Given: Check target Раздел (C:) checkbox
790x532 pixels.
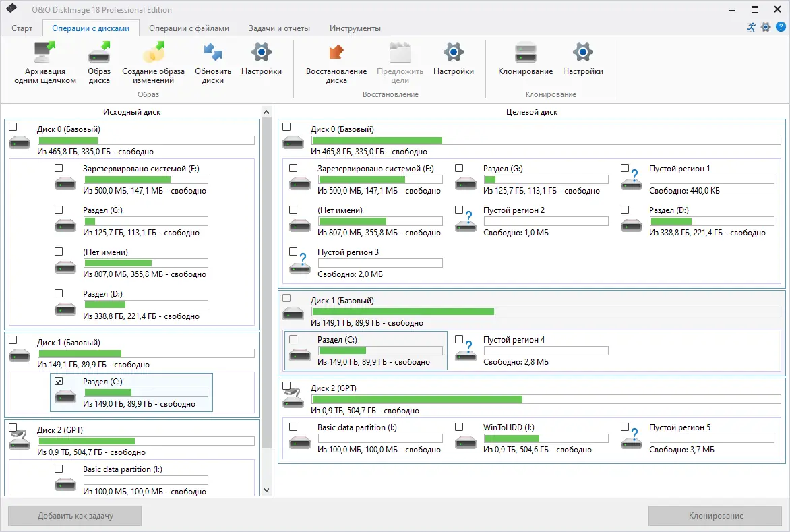Looking at the screenshot, I should [293, 339].
